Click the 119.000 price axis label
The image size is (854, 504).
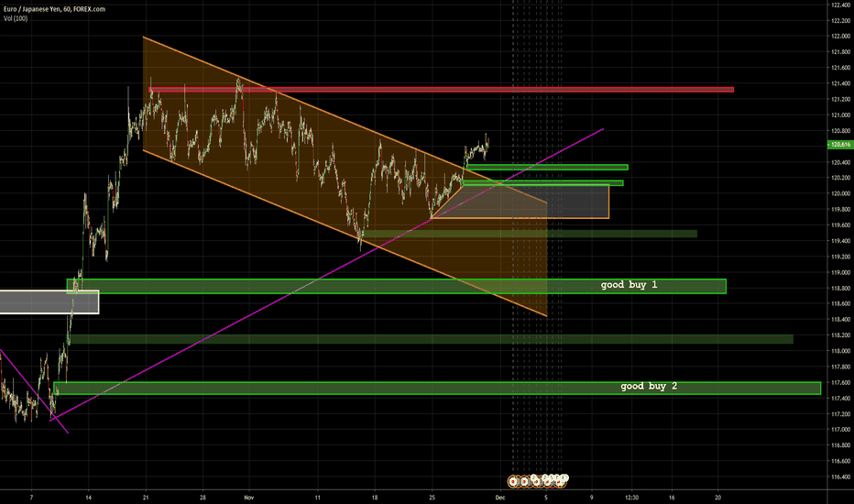(x=839, y=272)
